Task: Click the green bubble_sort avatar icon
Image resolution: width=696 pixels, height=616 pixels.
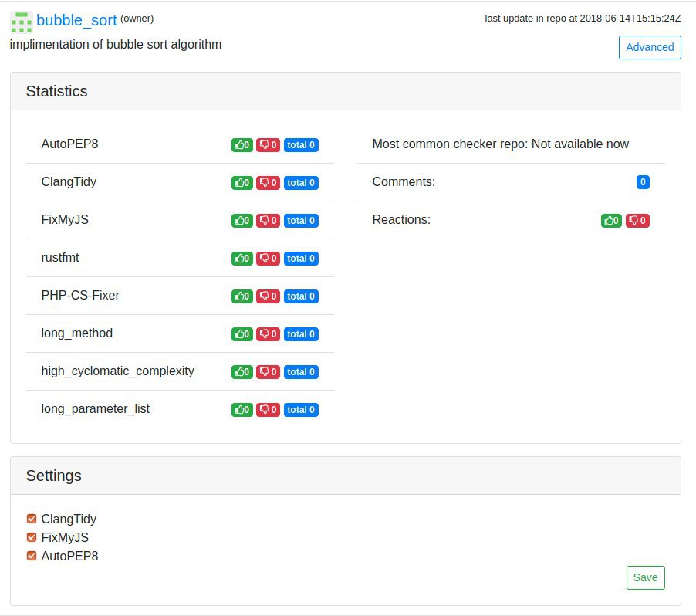Action: [22, 22]
